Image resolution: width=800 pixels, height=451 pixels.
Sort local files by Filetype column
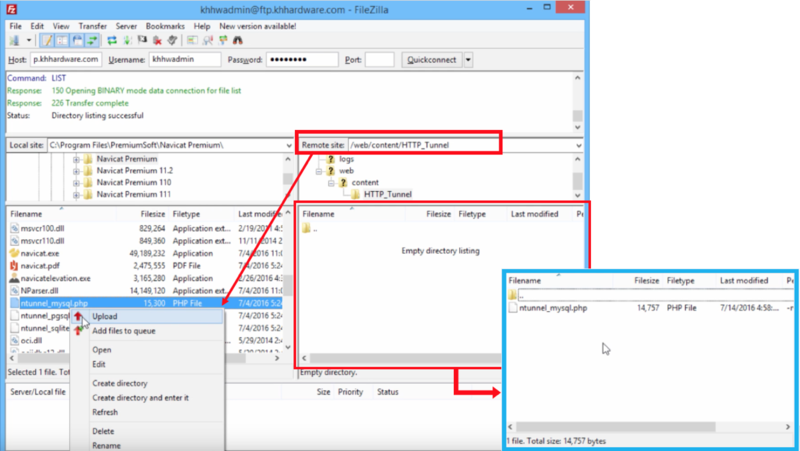coord(186,214)
